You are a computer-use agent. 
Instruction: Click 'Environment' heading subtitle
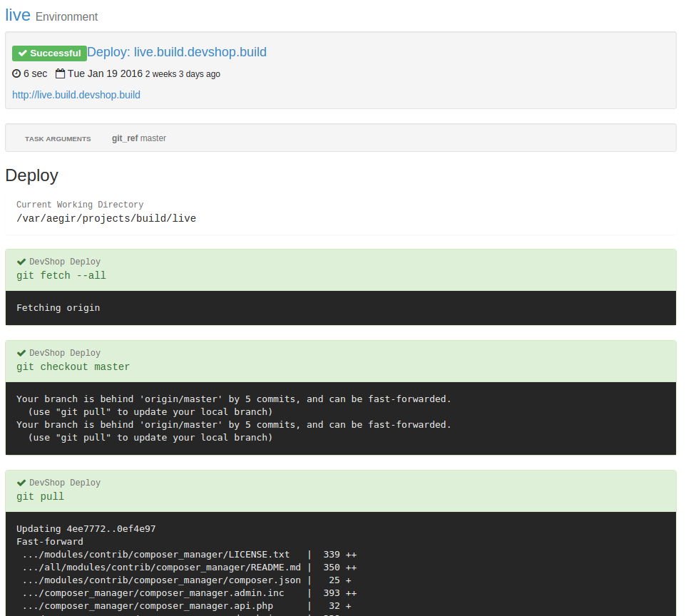tap(66, 16)
